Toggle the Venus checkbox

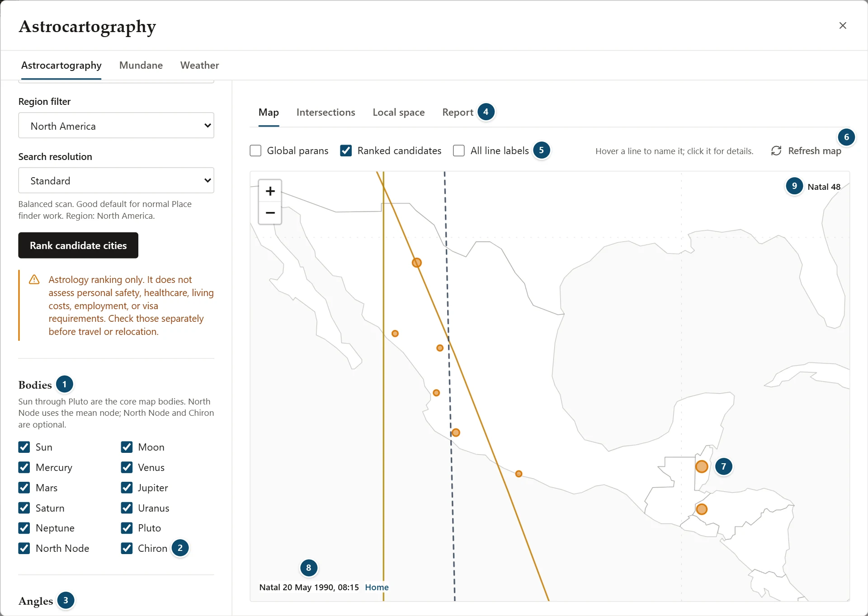(127, 467)
